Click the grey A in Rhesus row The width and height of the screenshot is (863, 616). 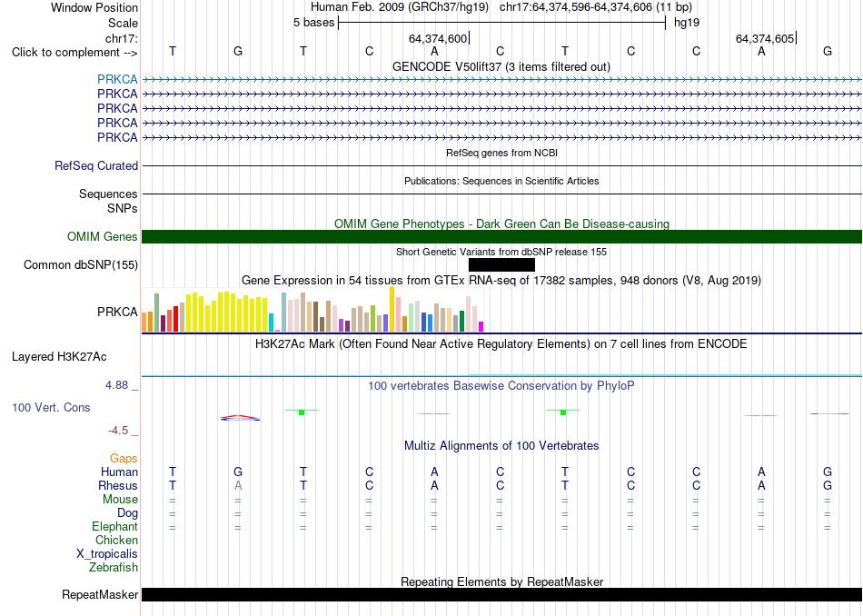coord(238,485)
